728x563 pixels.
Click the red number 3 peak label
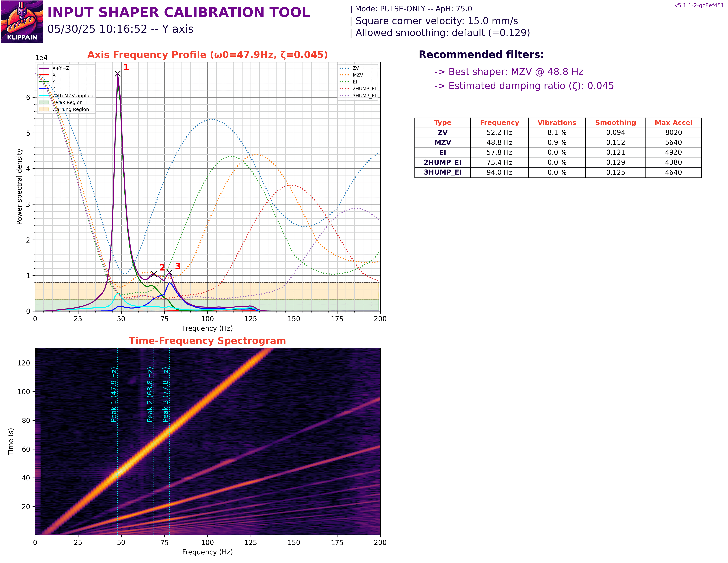(x=178, y=266)
